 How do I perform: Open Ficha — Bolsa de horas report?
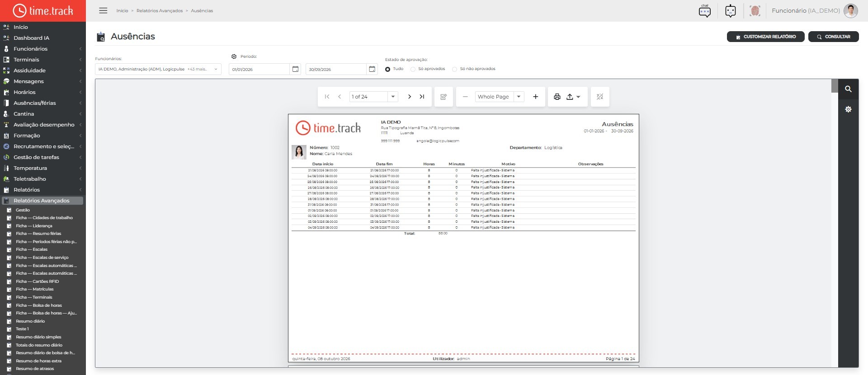coord(39,305)
